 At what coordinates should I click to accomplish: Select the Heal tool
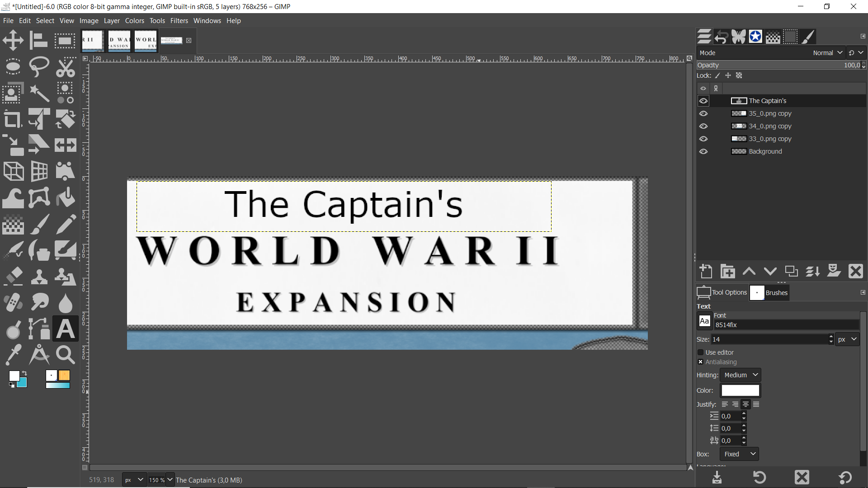click(13, 303)
